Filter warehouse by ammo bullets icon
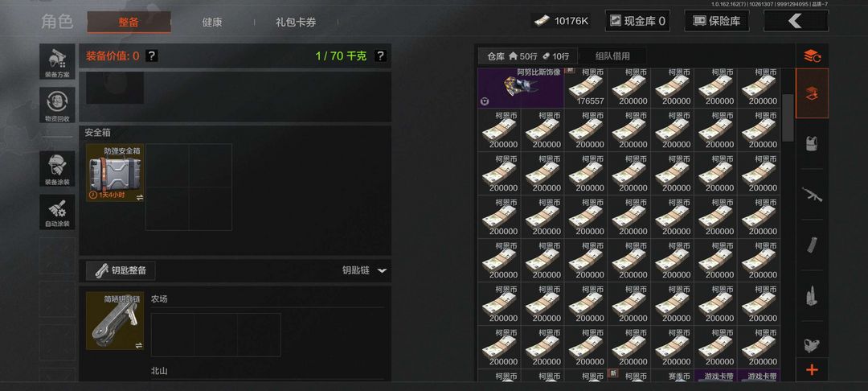Viewport: 868px width, 391px height. pos(812,296)
